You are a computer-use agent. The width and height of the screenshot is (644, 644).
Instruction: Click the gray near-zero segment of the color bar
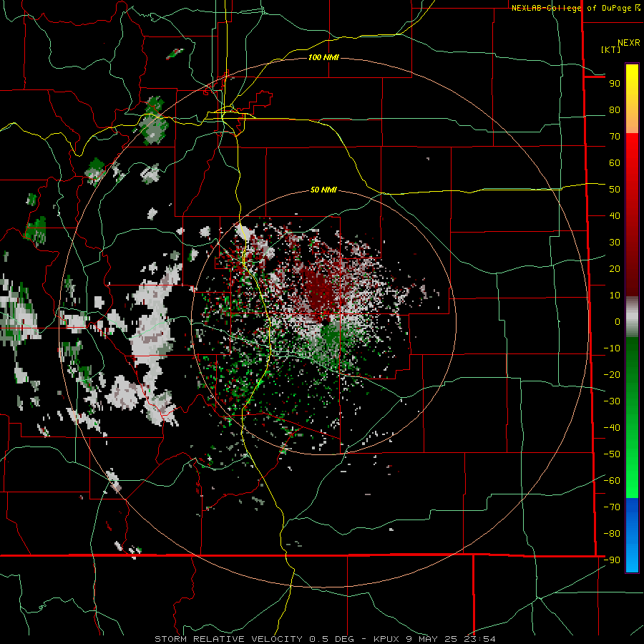[632, 317]
